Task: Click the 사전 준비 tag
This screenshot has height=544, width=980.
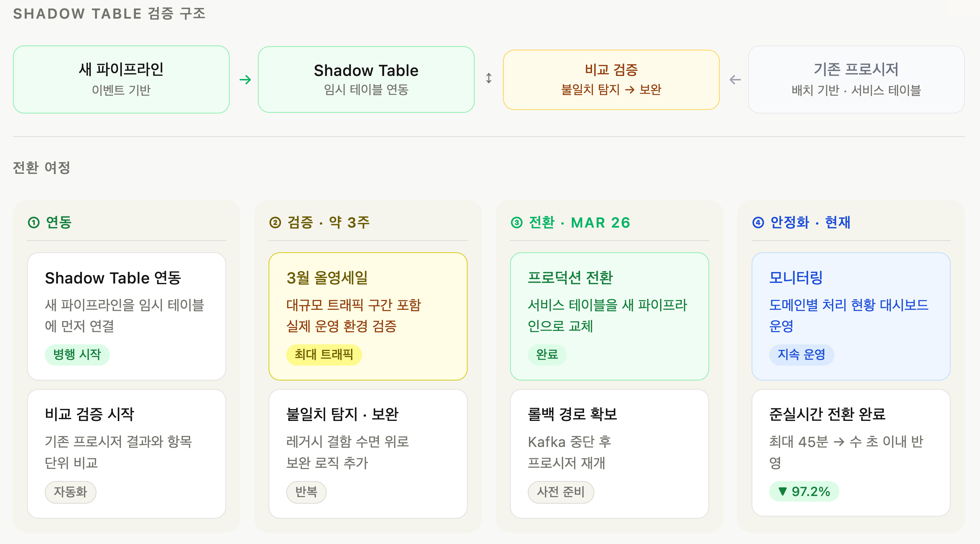Action: [x=560, y=492]
